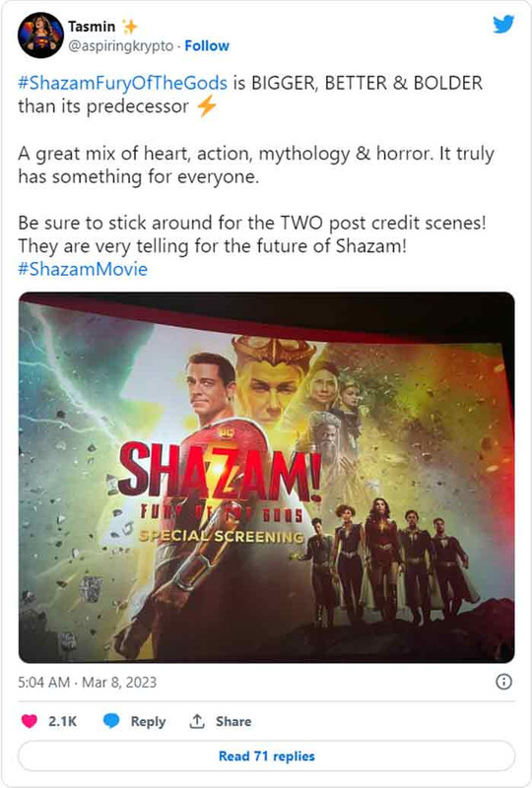Click the Tasmin display name

click(x=92, y=27)
